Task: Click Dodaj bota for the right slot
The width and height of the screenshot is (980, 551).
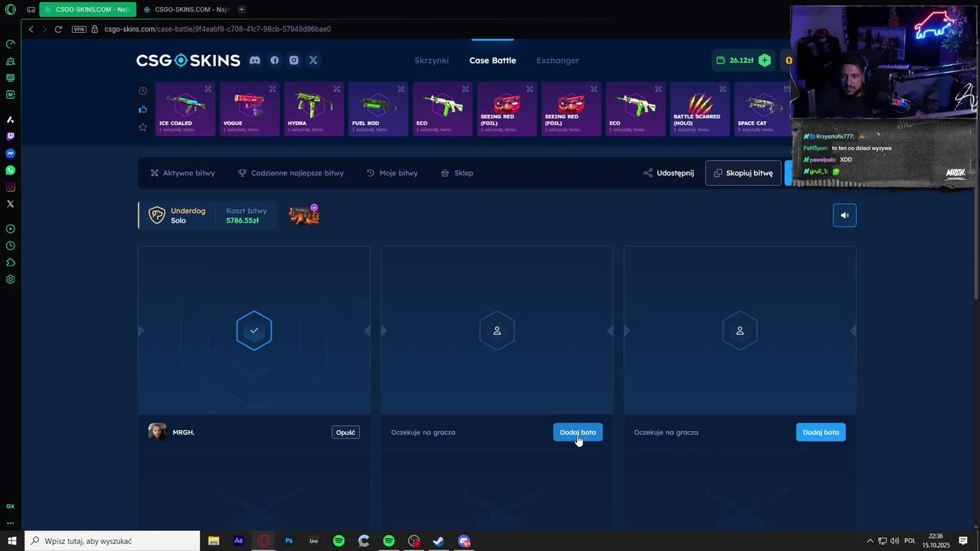Action: [x=821, y=432]
